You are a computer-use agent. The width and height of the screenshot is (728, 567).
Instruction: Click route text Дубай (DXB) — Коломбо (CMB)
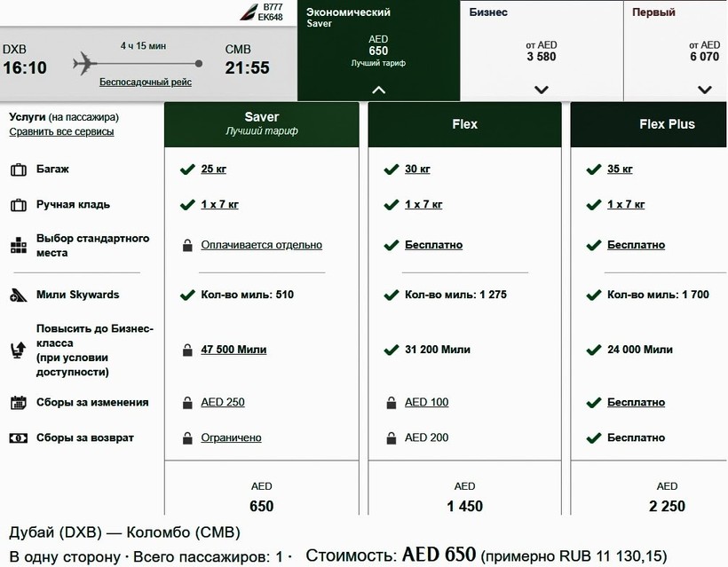point(124,532)
